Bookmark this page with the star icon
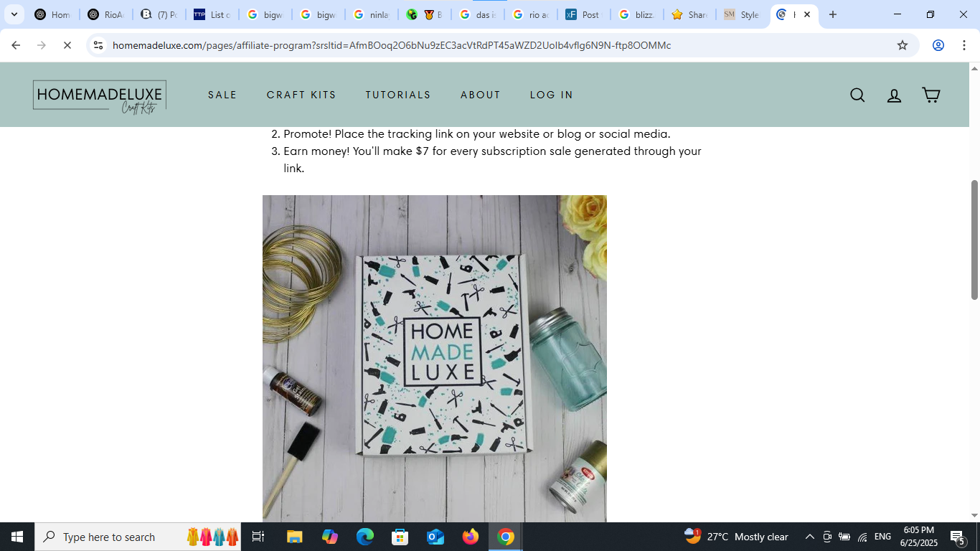This screenshot has width=980, height=551. (903, 45)
